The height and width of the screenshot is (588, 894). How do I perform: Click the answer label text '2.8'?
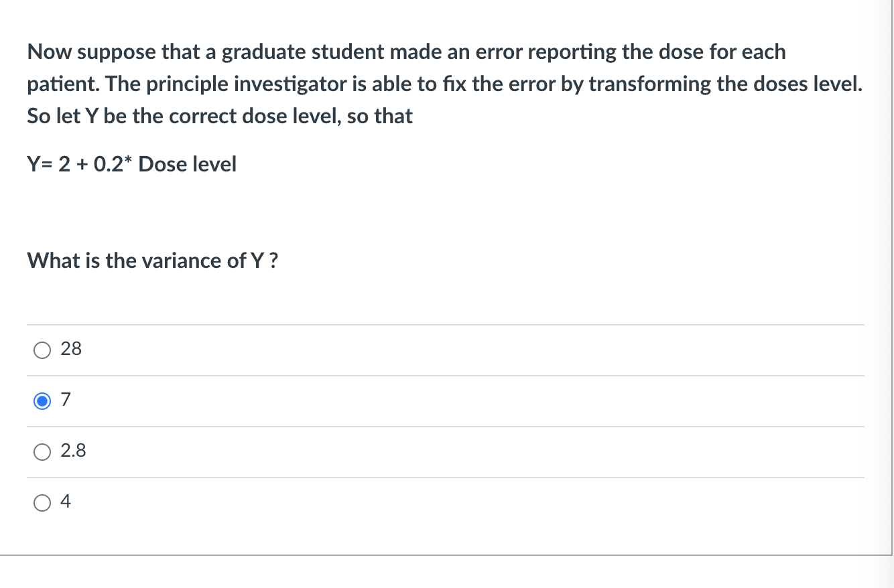pyautogui.click(x=73, y=451)
